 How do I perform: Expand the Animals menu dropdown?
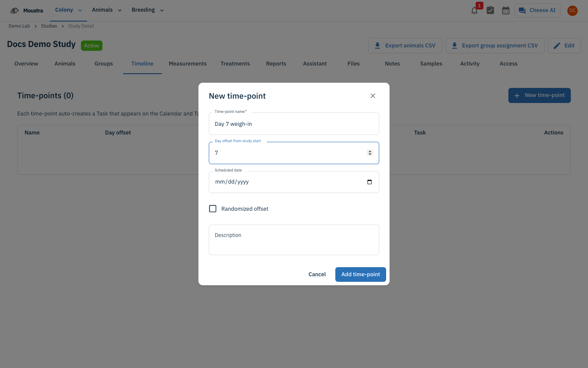point(107,10)
